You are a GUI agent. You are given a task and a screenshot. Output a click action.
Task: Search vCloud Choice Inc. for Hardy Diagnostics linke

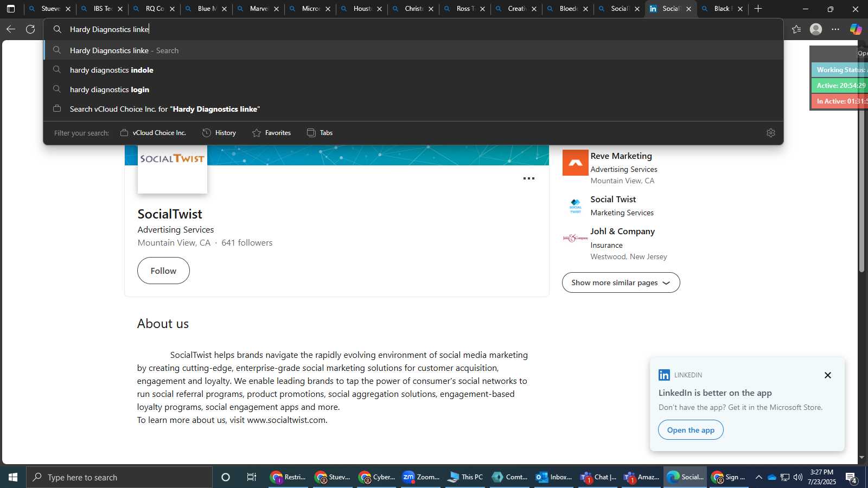point(413,109)
